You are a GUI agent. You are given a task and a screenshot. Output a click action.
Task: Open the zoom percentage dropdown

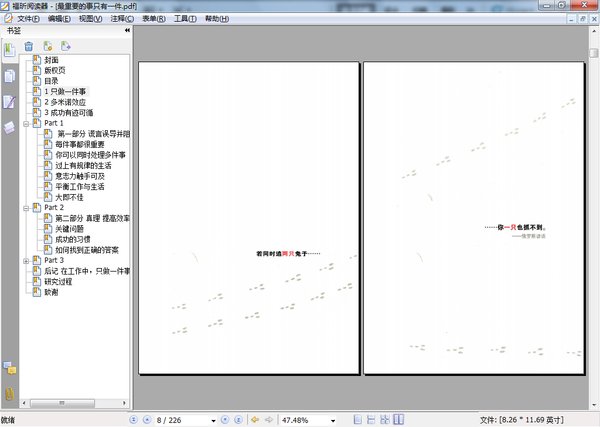333,420
